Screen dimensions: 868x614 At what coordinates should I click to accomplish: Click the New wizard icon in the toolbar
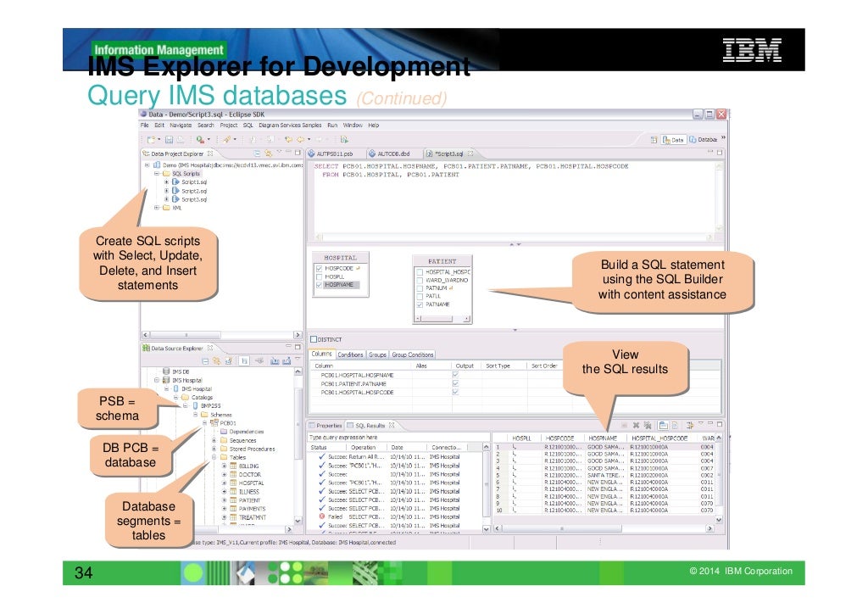tap(151, 140)
